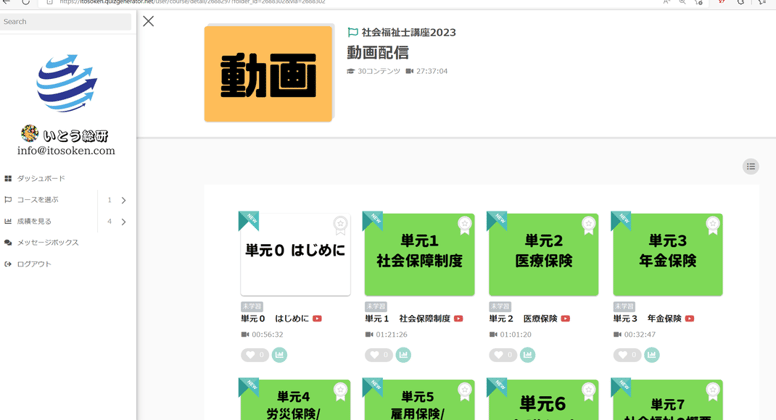Click the 27:37:04 total duration text
The height and width of the screenshot is (420, 776).
pyautogui.click(x=432, y=71)
